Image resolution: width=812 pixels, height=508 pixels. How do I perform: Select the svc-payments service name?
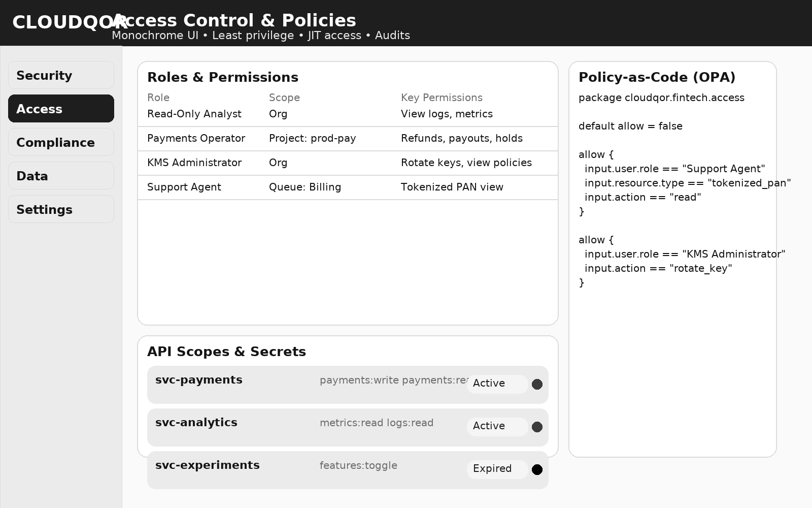(199, 380)
